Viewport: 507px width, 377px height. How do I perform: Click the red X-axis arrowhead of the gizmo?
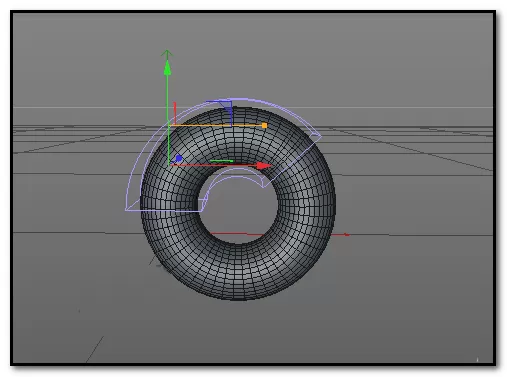[x=264, y=165]
